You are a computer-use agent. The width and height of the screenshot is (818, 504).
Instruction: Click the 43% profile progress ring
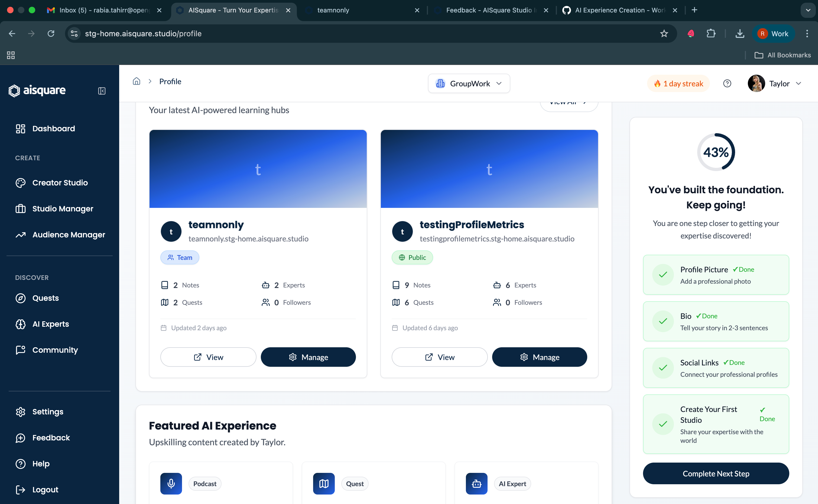click(x=716, y=152)
